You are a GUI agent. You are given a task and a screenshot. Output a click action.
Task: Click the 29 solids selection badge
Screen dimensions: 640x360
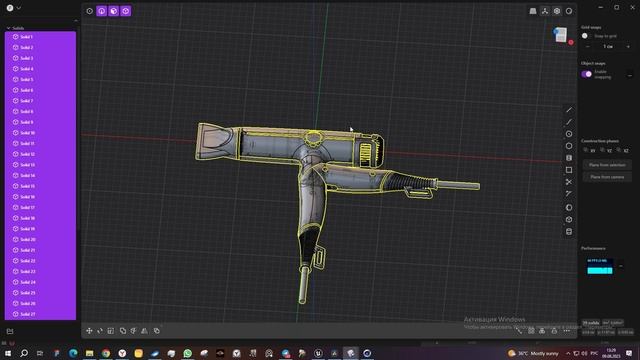(x=591, y=323)
